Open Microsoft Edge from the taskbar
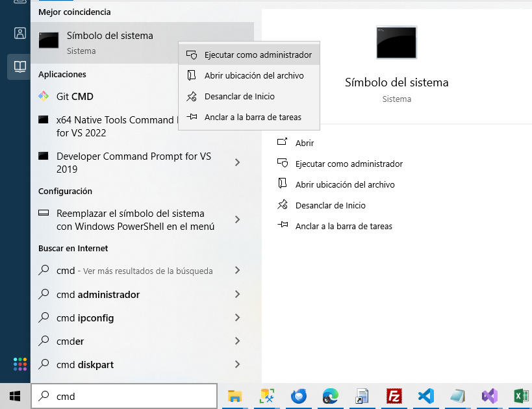 [330, 396]
